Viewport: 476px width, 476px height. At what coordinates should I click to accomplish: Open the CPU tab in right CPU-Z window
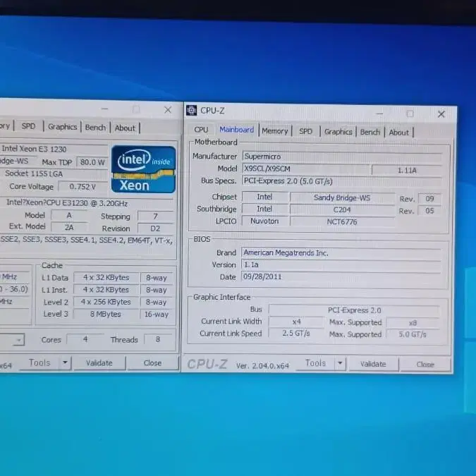click(201, 130)
